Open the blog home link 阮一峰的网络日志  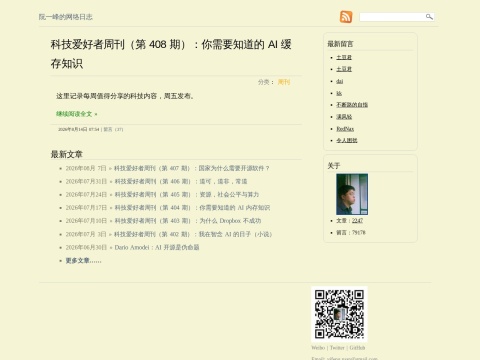pos(66,17)
